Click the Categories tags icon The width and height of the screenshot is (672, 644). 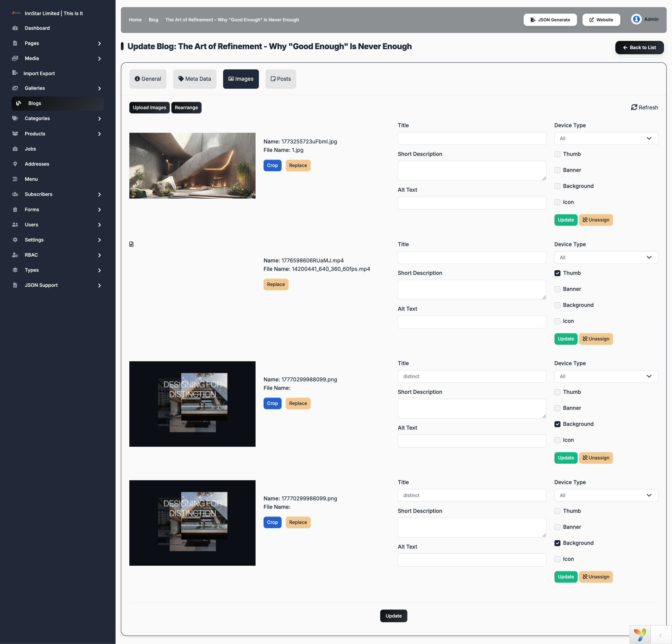[15, 118]
